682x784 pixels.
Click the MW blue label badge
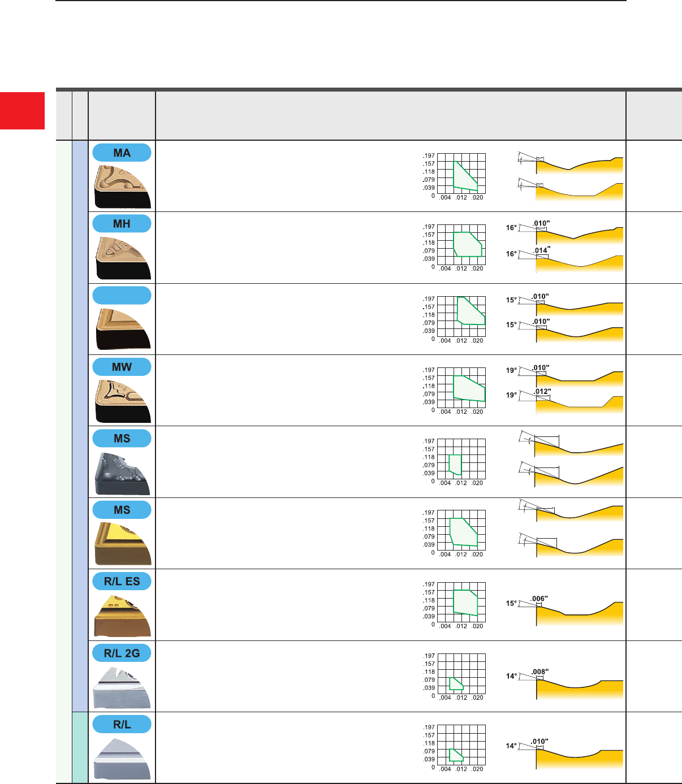122,367
